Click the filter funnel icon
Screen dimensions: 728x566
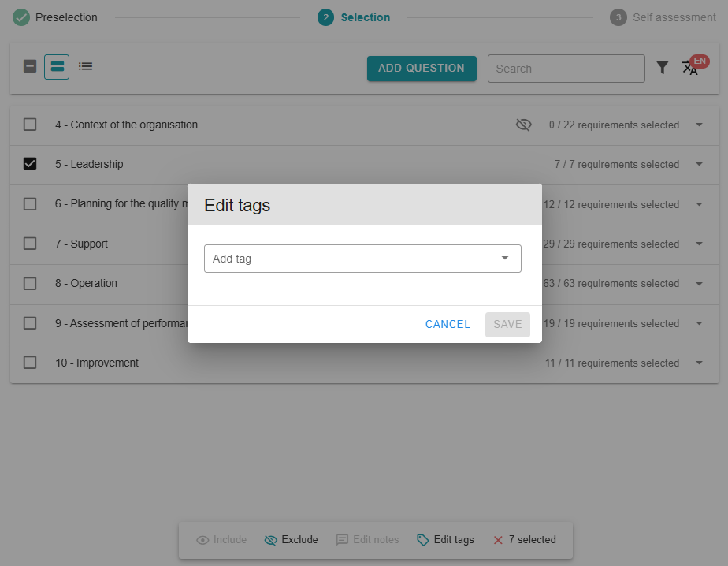663,69
